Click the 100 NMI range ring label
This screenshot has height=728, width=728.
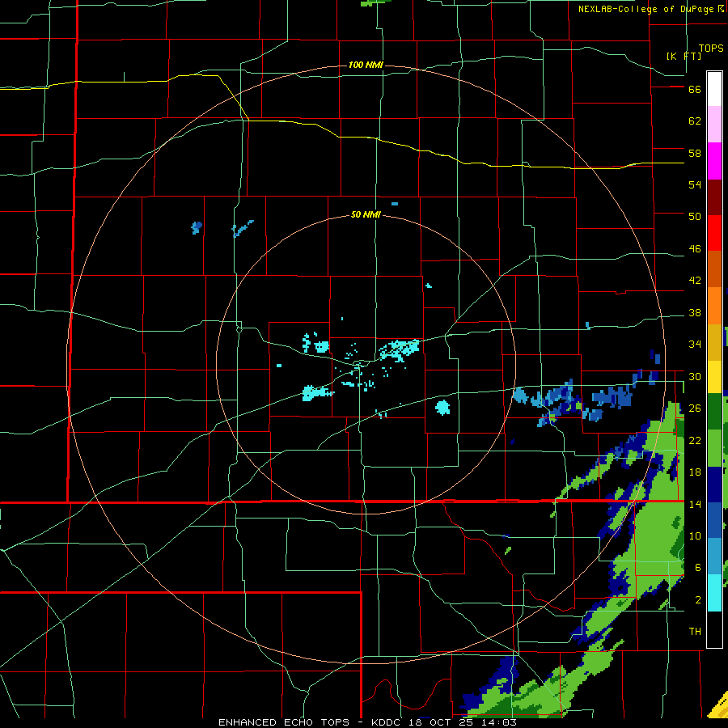pyautogui.click(x=366, y=65)
